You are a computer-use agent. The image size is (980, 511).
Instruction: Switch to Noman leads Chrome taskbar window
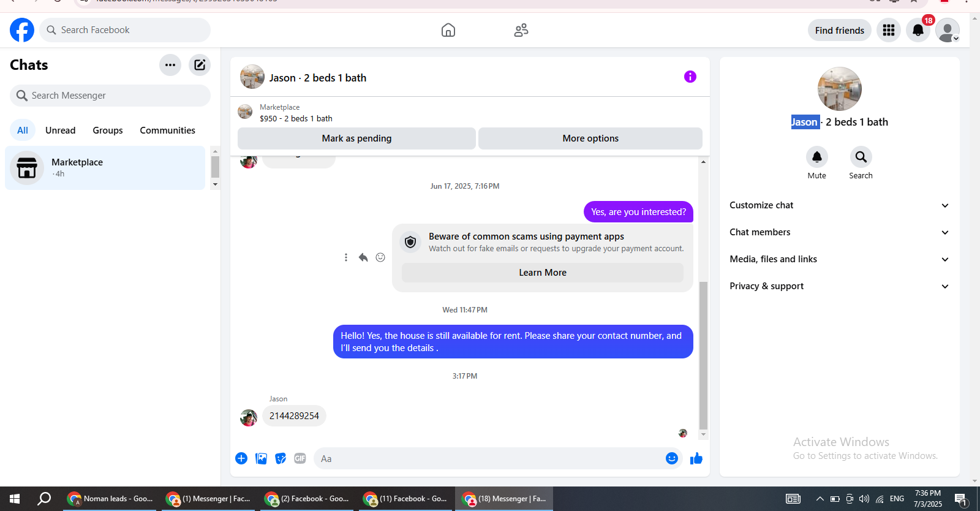pyautogui.click(x=111, y=499)
